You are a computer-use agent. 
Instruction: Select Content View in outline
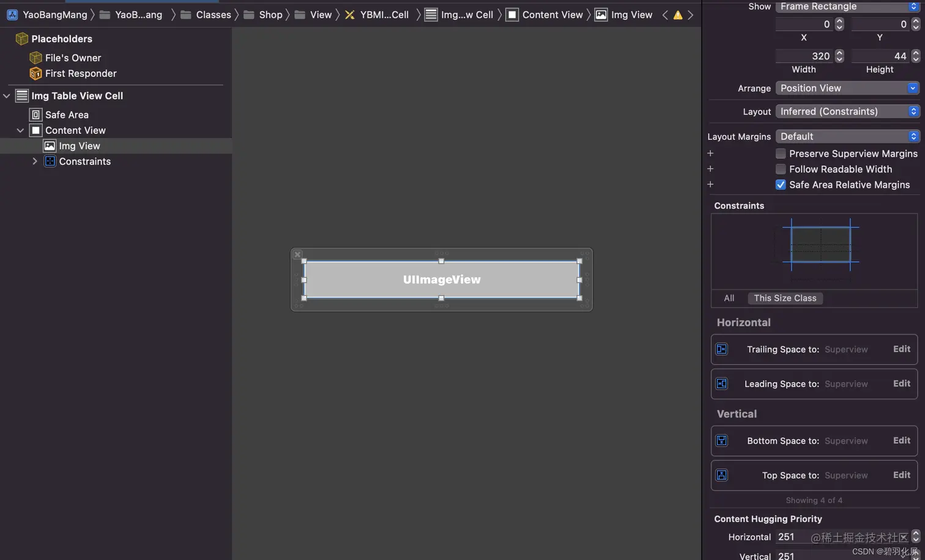[75, 130]
